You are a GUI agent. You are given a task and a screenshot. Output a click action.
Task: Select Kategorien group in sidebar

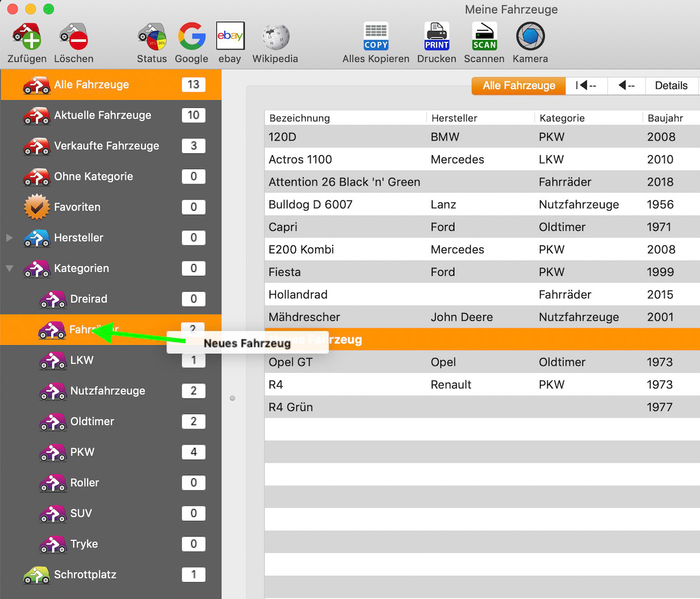(x=111, y=268)
